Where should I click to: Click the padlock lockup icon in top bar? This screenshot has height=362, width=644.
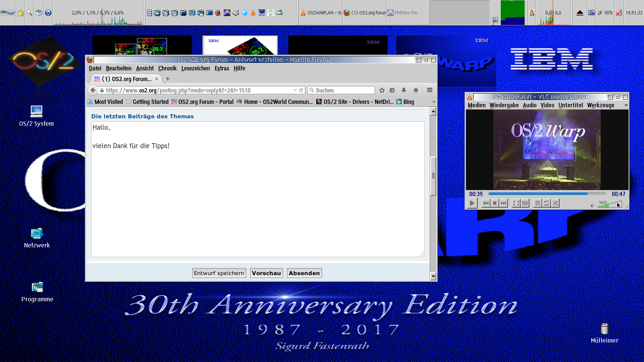(x=21, y=13)
